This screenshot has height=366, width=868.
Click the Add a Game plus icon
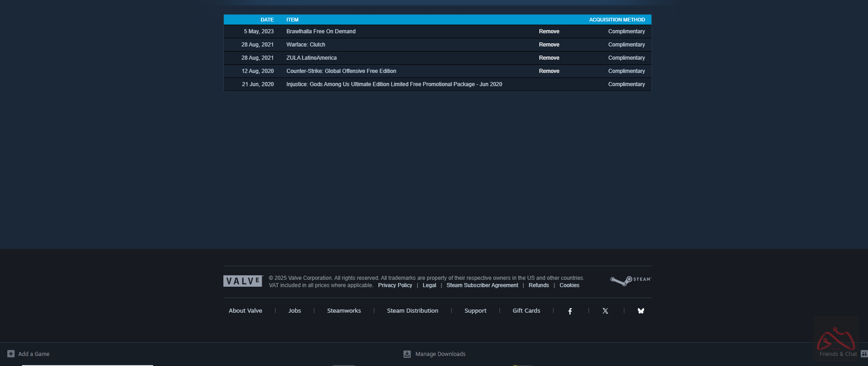click(x=11, y=354)
